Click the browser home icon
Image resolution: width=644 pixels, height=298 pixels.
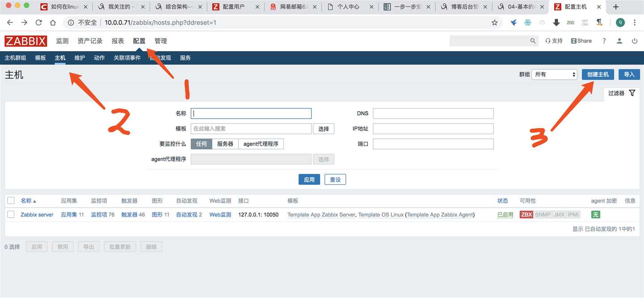pos(53,22)
